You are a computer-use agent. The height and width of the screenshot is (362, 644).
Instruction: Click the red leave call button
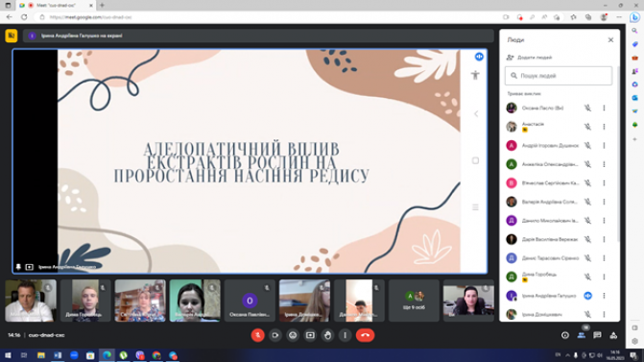(365, 335)
